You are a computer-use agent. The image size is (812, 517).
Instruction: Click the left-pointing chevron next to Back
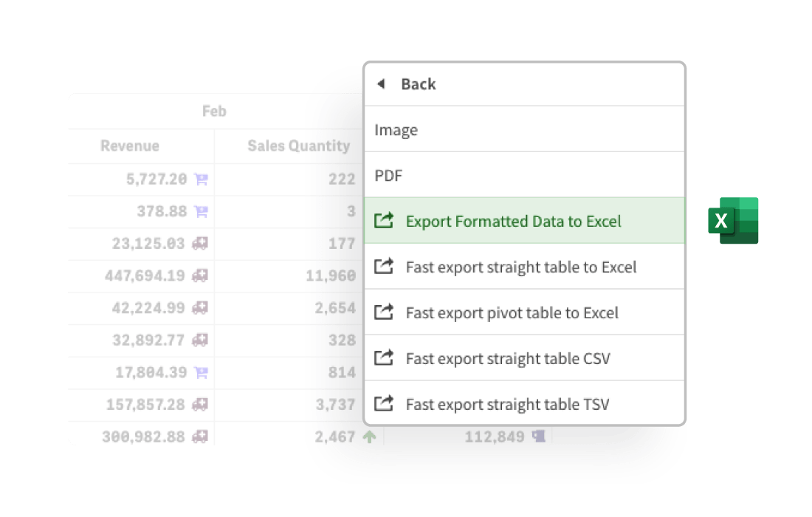(x=381, y=84)
